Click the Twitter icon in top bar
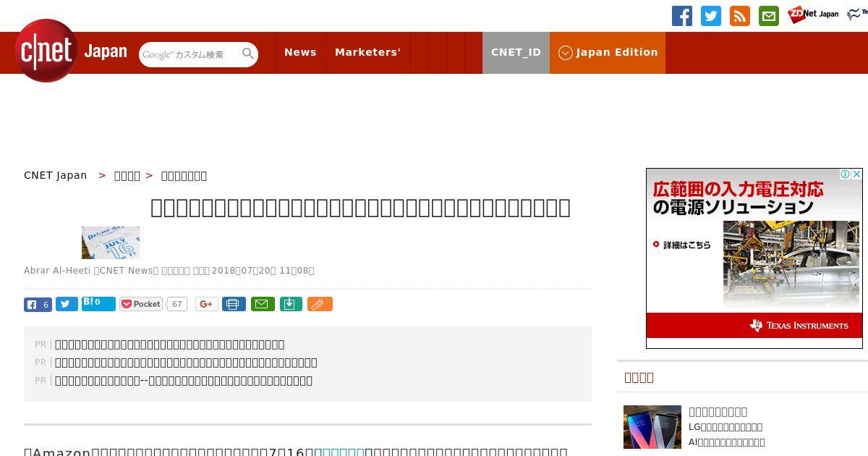868x456 pixels. tap(711, 15)
